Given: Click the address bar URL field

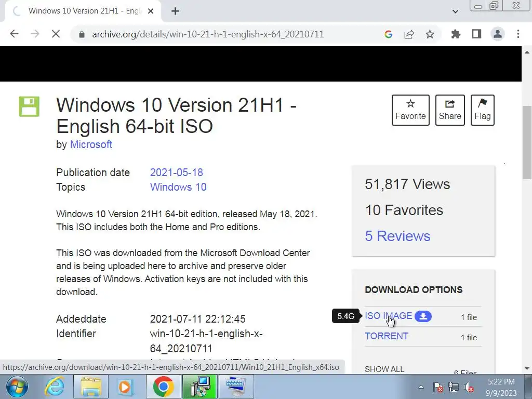Looking at the screenshot, I should [208, 34].
